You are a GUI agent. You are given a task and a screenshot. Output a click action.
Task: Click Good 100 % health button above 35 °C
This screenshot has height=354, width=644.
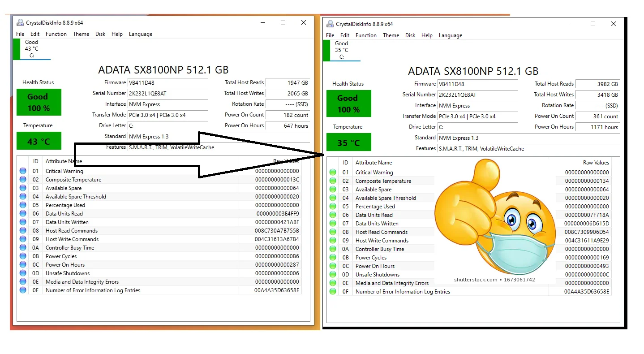[x=348, y=104]
